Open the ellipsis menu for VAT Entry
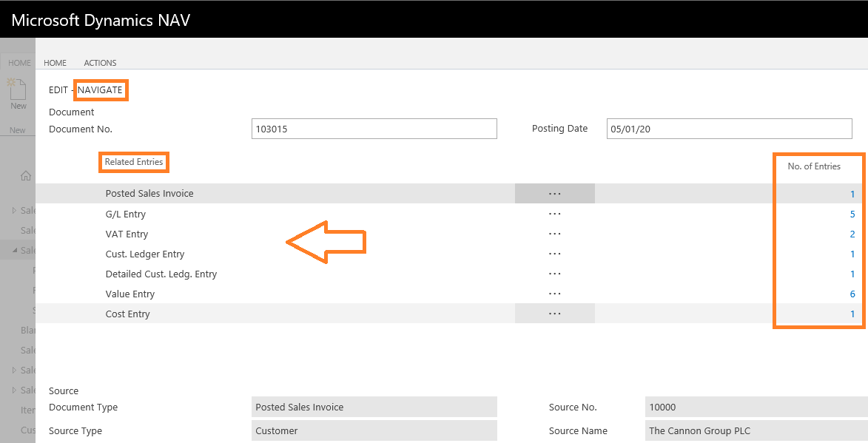868x443 pixels. [555, 234]
